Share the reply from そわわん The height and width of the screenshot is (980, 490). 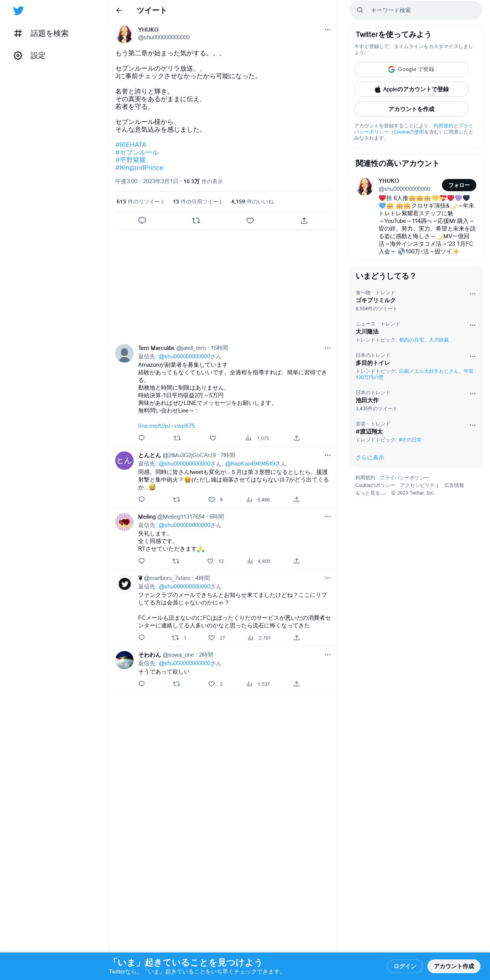click(x=297, y=684)
